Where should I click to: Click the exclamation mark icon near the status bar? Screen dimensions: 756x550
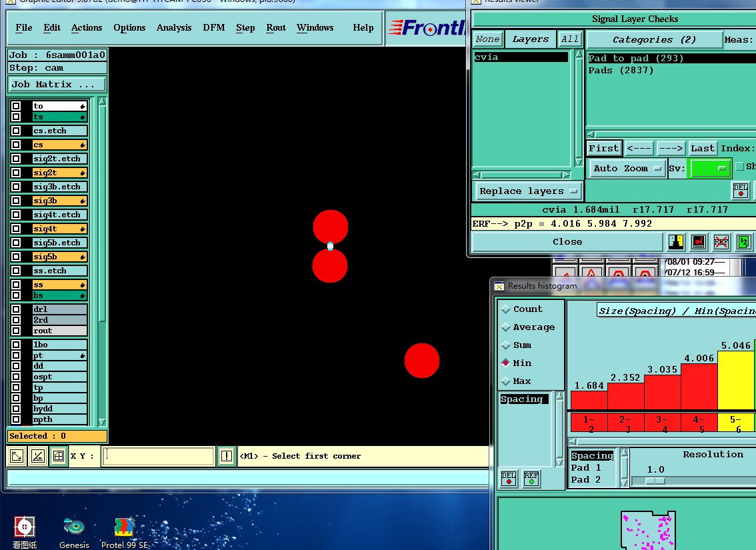[226, 456]
